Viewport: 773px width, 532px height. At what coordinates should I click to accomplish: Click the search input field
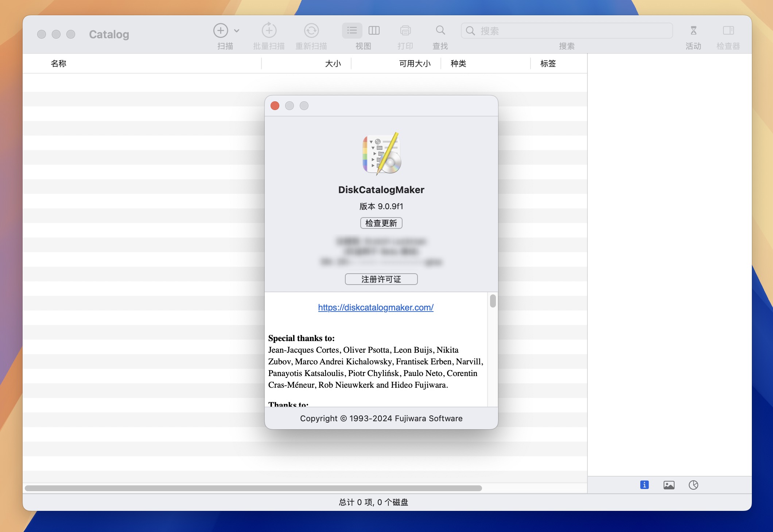[x=567, y=30]
